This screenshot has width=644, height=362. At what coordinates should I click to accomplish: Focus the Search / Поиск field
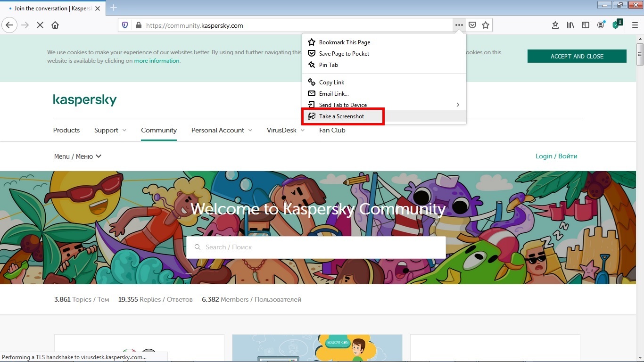coord(316,247)
